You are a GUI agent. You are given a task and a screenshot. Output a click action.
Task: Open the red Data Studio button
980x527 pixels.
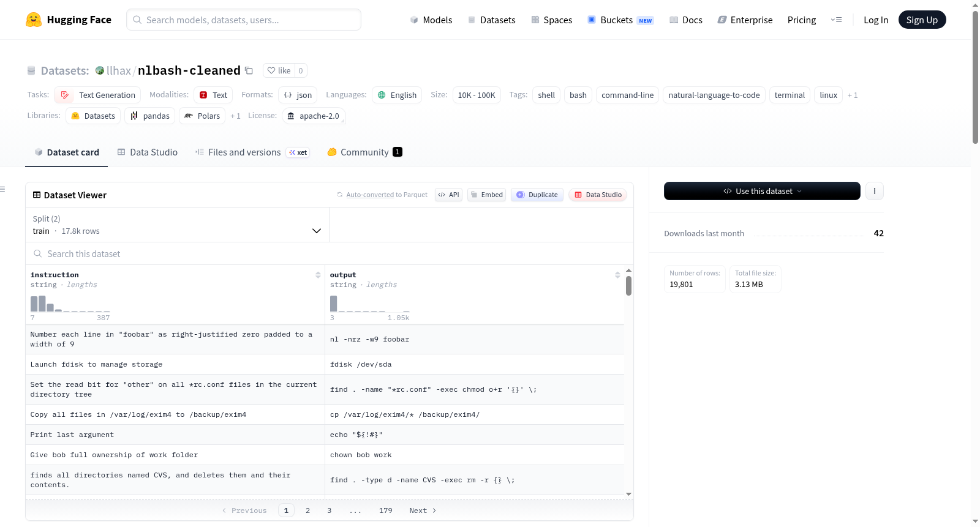[598, 195]
